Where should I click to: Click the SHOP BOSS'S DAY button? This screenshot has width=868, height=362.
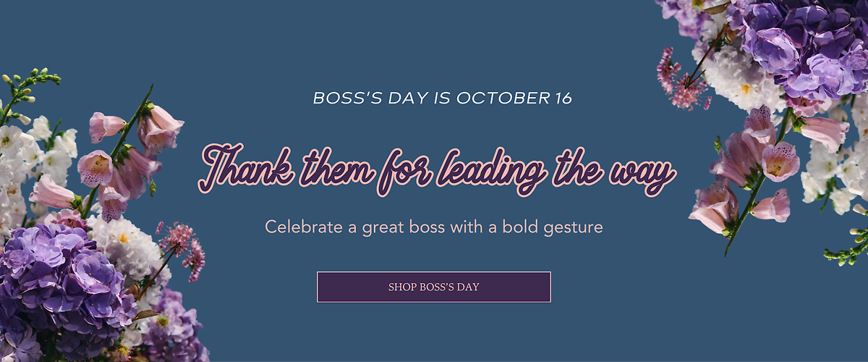[433, 287]
